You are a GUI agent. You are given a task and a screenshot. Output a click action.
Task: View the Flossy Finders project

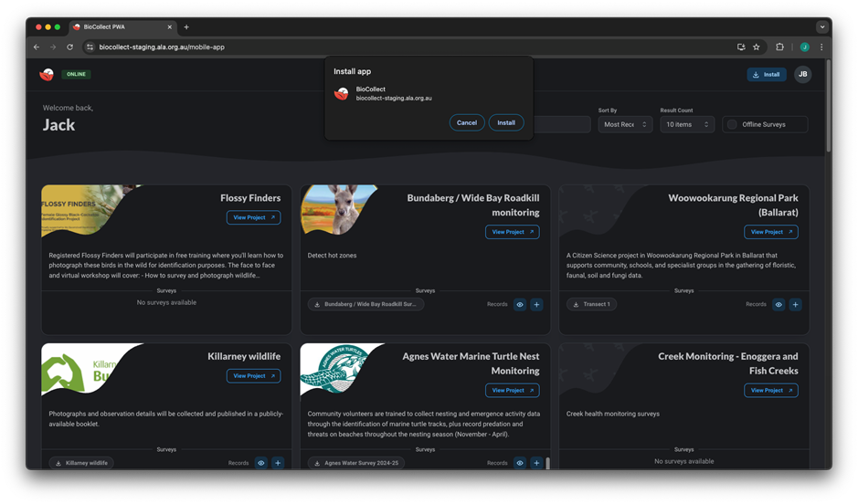click(254, 217)
